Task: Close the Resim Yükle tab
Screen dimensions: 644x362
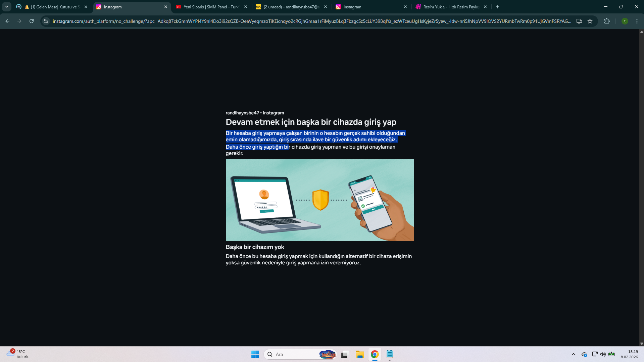Action: pos(485,7)
